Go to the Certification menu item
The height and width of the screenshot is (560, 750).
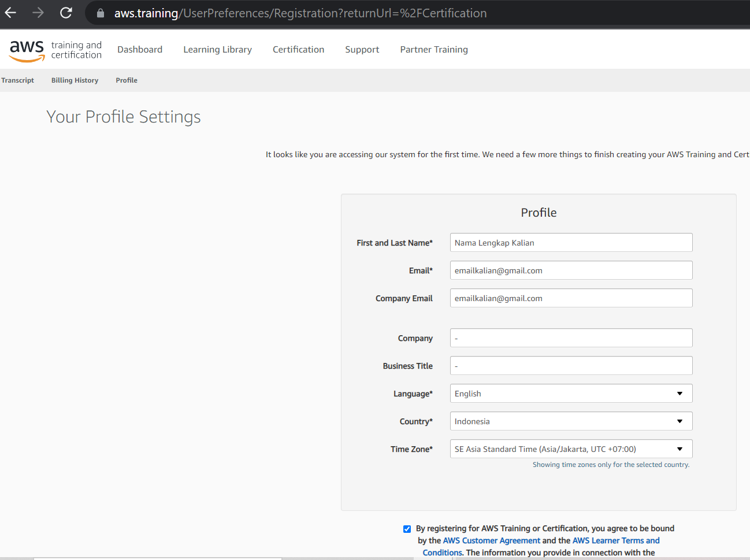point(298,50)
